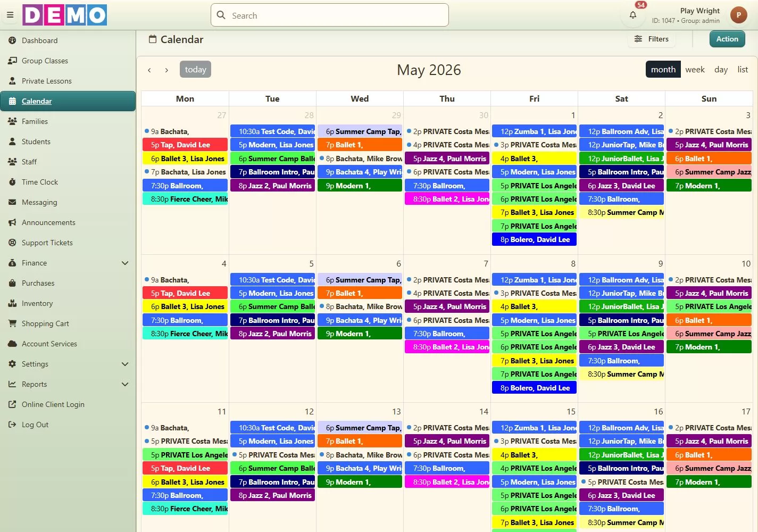
Task: Click the today button
Action: [x=195, y=69]
